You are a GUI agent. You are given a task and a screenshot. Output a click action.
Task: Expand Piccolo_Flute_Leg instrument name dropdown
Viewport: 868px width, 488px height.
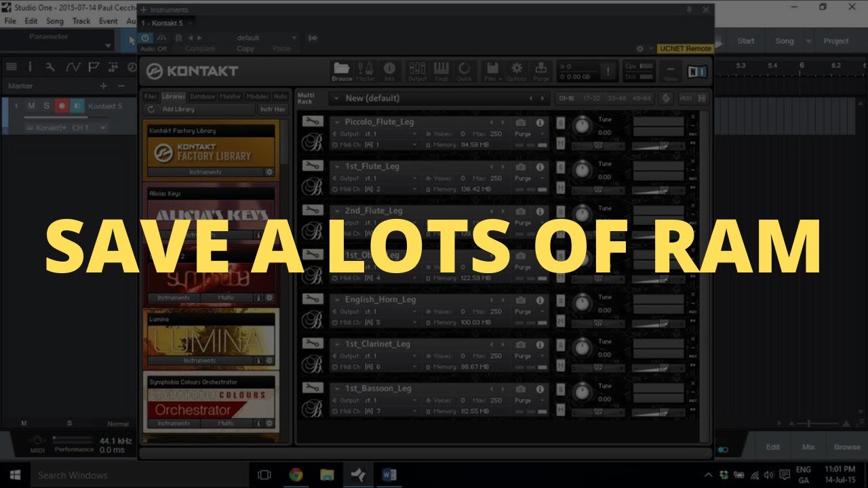click(337, 122)
